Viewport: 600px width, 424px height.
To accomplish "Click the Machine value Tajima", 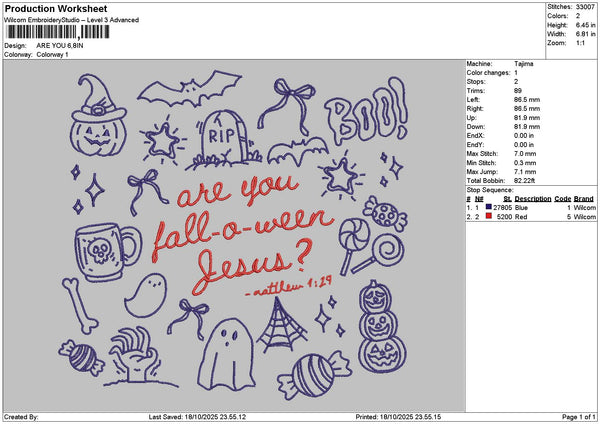I will pos(523,64).
